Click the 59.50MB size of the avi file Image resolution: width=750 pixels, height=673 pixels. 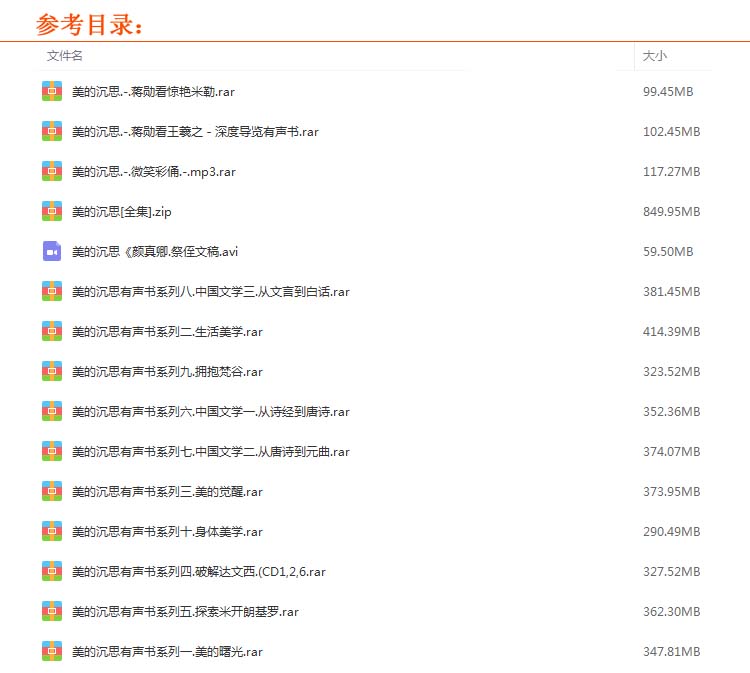coord(667,251)
